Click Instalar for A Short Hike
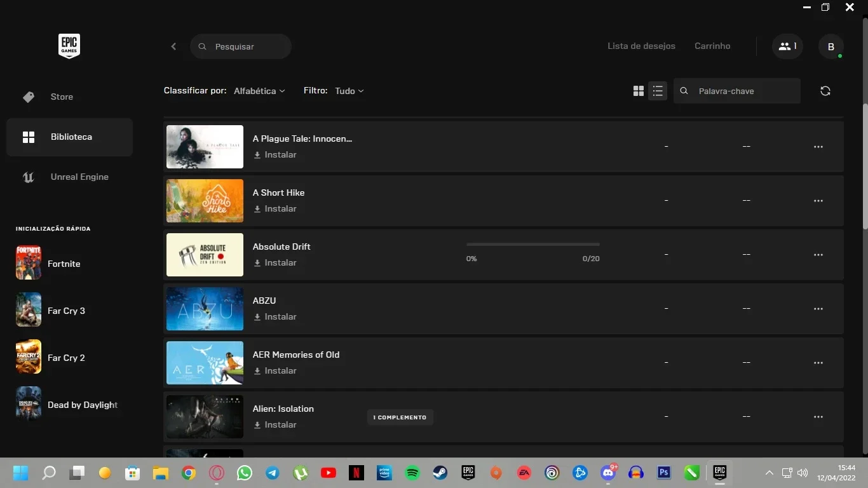The height and width of the screenshot is (488, 868). (275, 208)
